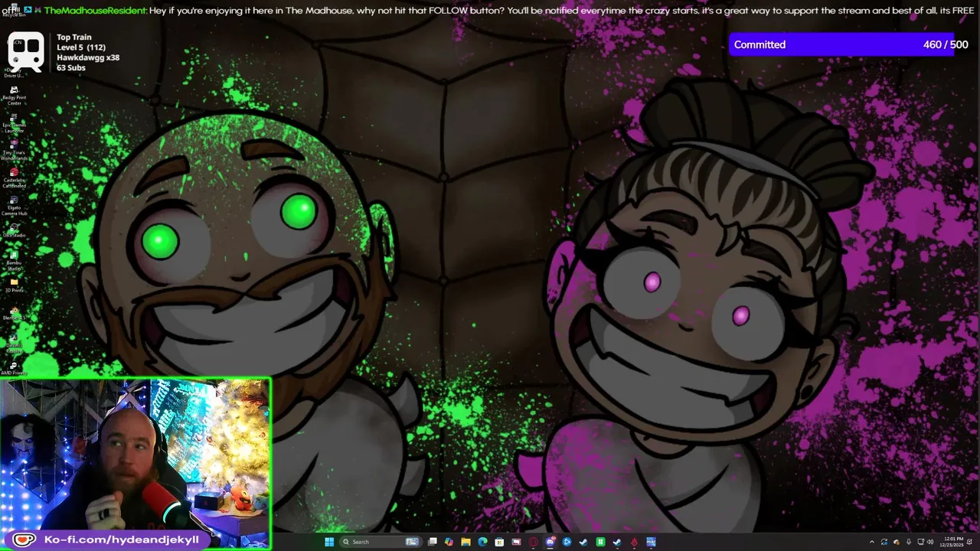Screen dimensions: 980x551
Task: Select Tiny Tina's Wonderlands desktop icon
Action: (14, 151)
